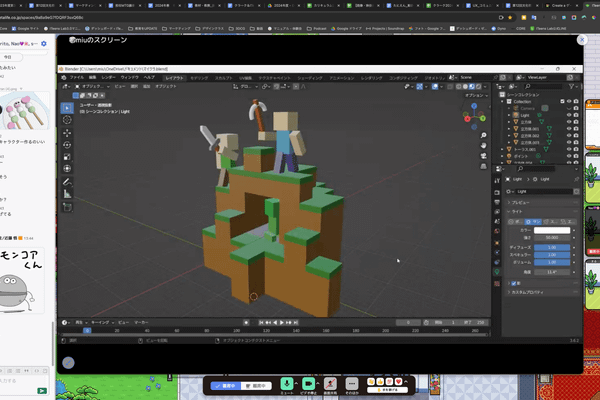Open Object properties orange square tab
The image size is (600, 400).
pyautogui.click(x=497, y=243)
